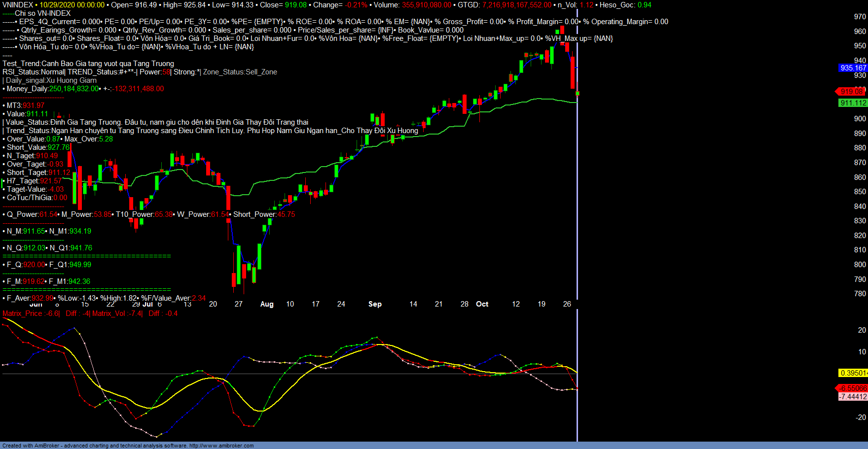Screen dimensions: 868x449
Task: Click the red 919.08 close price label
Action: pyautogui.click(x=851, y=92)
